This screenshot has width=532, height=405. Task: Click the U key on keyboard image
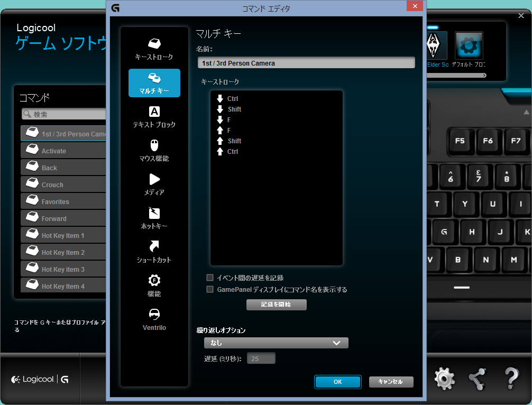pyautogui.click(x=493, y=204)
